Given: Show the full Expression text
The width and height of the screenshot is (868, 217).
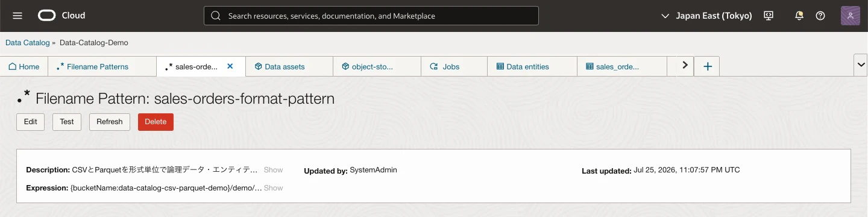Looking at the screenshot, I should [x=273, y=188].
